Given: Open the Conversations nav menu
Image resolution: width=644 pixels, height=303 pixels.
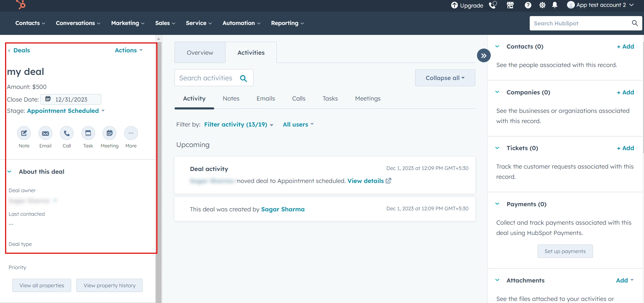Looking at the screenshot, I should coord(78,23).
